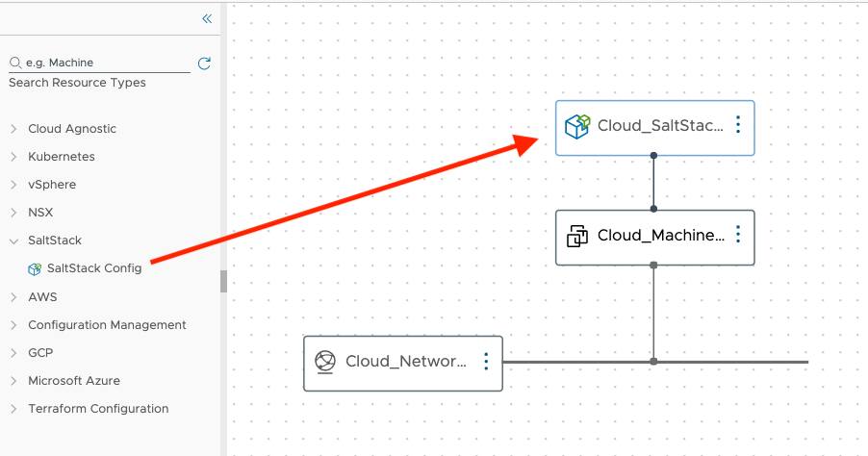Open the Cloud_SaltStack node options menu
Image resolution: width=868 pixels, height=456 pixels.
click(x=738, y=125)
